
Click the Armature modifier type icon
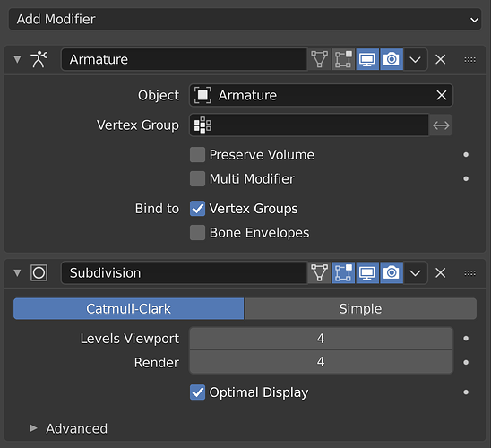pyautogui.click(x=39, y=59)
